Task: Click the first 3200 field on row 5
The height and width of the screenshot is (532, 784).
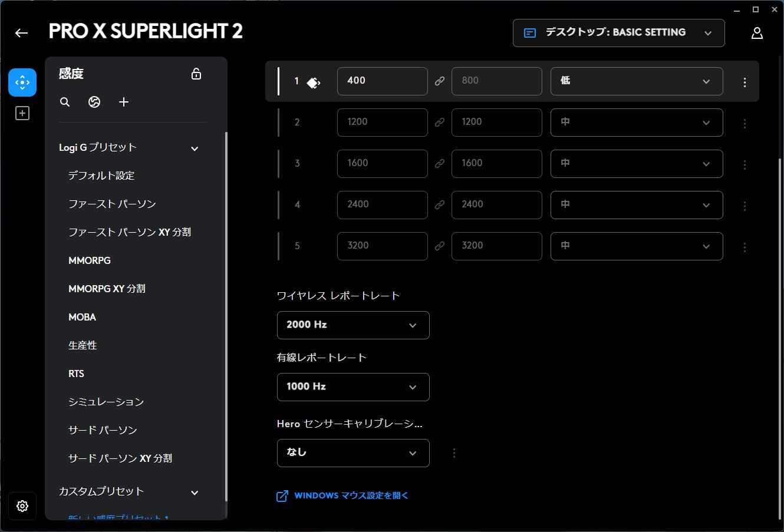Action: coord(383,246)
